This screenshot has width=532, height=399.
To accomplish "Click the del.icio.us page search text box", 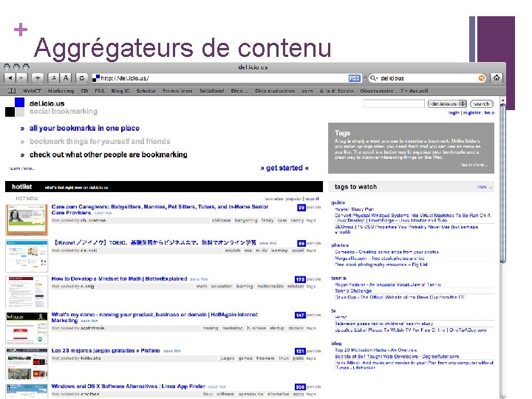I will [394, 103].
